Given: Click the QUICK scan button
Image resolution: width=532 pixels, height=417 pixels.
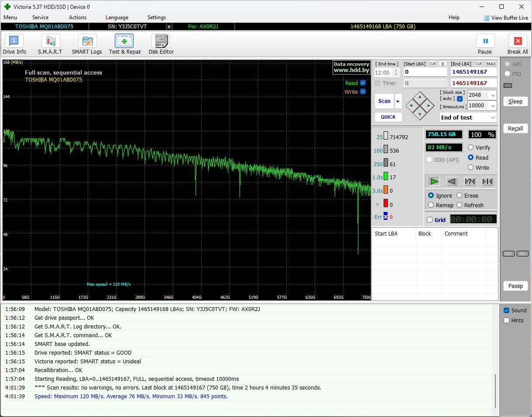Looking at the screenshot, I should click(388, 117).
